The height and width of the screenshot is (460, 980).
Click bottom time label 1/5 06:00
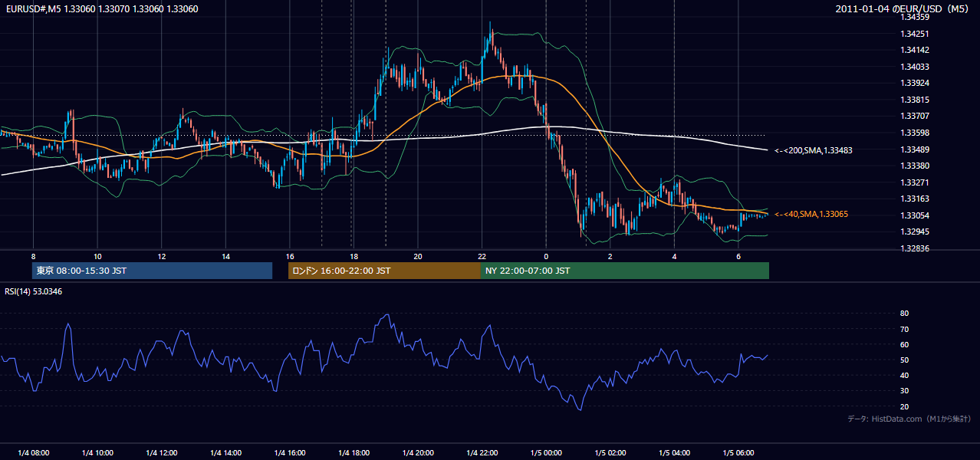[738, 453]
